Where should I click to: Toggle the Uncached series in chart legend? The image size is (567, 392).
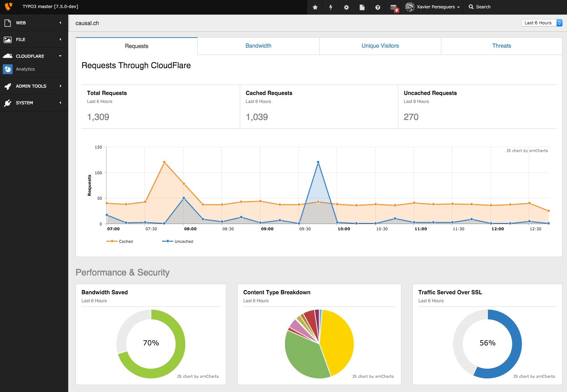[178, 241]
